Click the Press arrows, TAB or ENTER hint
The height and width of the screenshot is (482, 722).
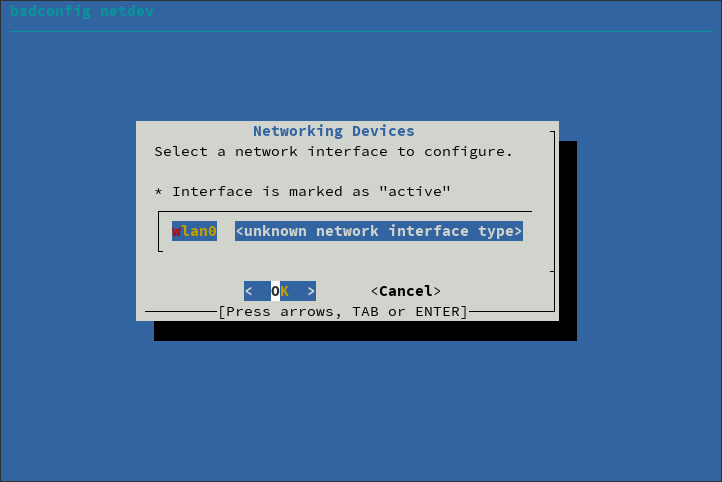343,312
